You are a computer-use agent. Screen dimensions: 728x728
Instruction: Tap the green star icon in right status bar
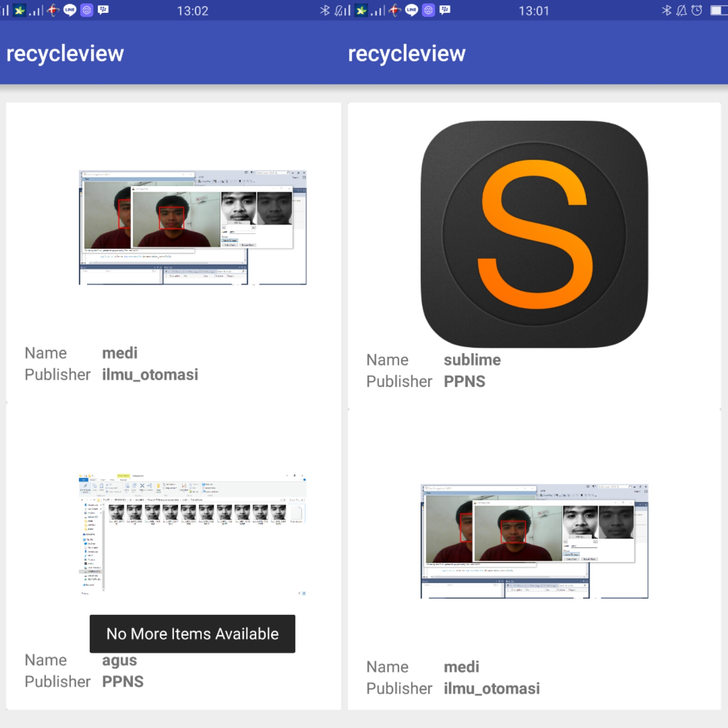(x=361, y=10)
